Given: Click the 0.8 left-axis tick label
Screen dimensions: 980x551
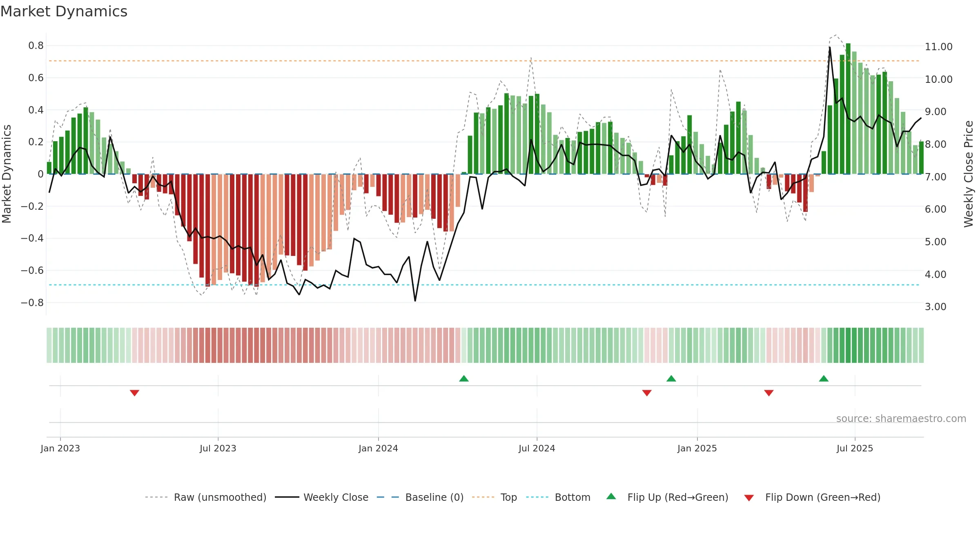Looking at the screenshot, I should [36, 46].
